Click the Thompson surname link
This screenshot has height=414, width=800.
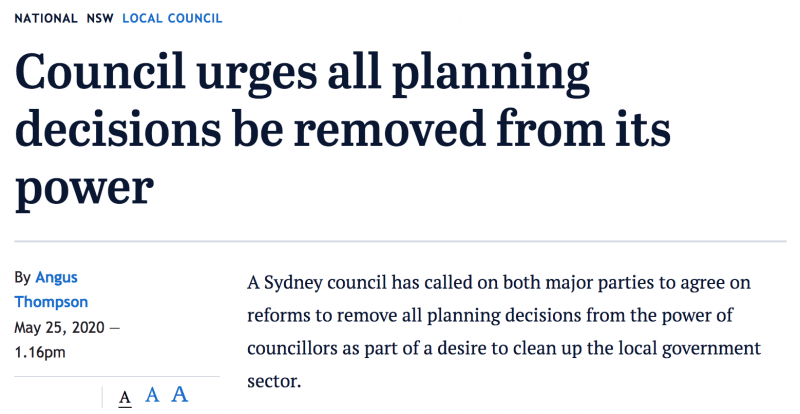tap(51, 302)
